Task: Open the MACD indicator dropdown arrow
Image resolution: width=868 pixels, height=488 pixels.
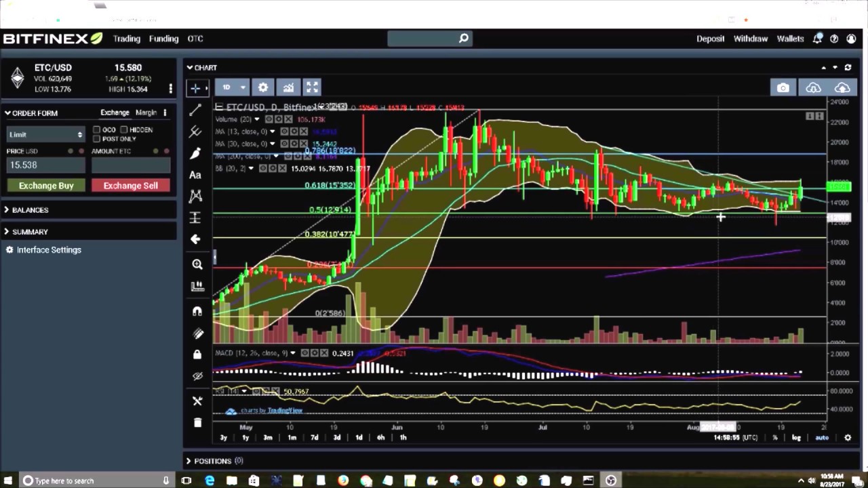Action: [293, 353]
